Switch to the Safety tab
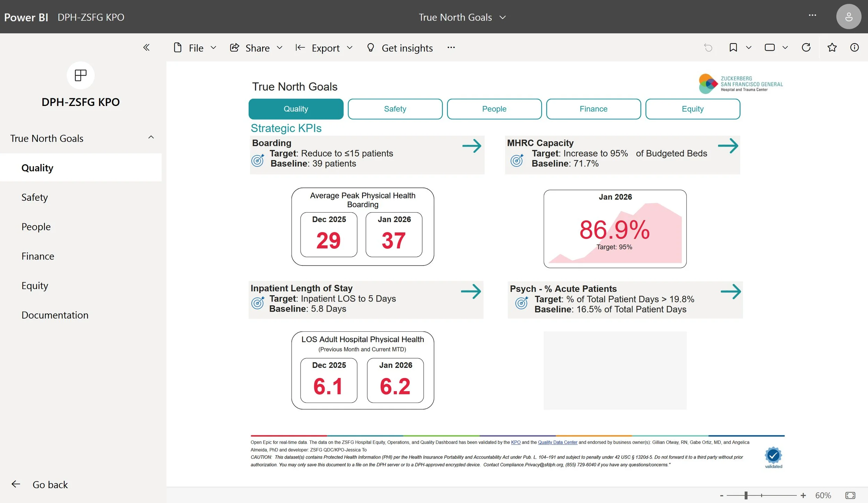Screen dimensions: 868x503 coord(395,109)
